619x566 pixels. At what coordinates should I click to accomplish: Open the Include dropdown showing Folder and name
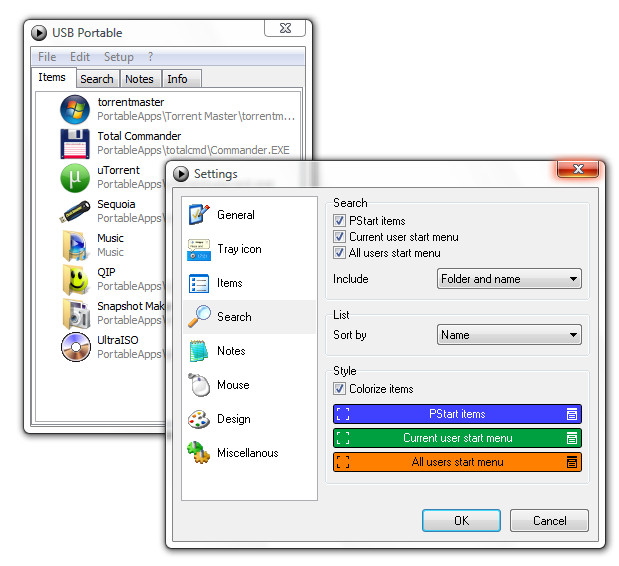pyautogui.click(x=509, y=279)
